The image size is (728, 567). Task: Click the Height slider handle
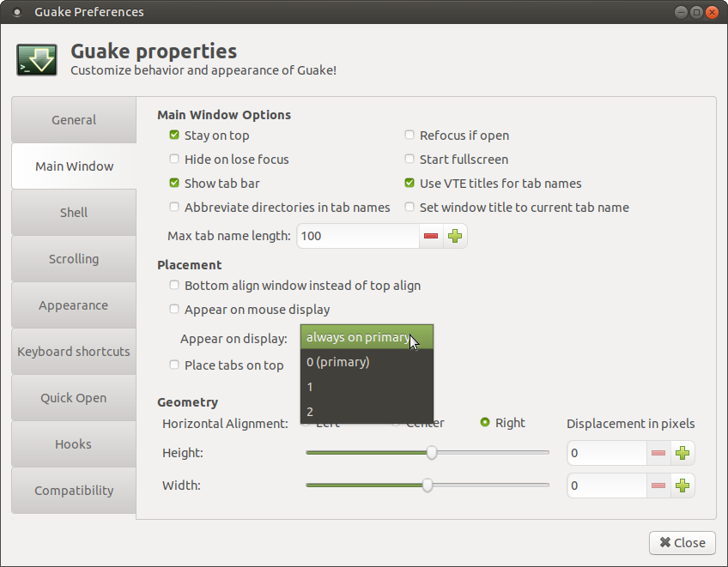pos(432,453)
